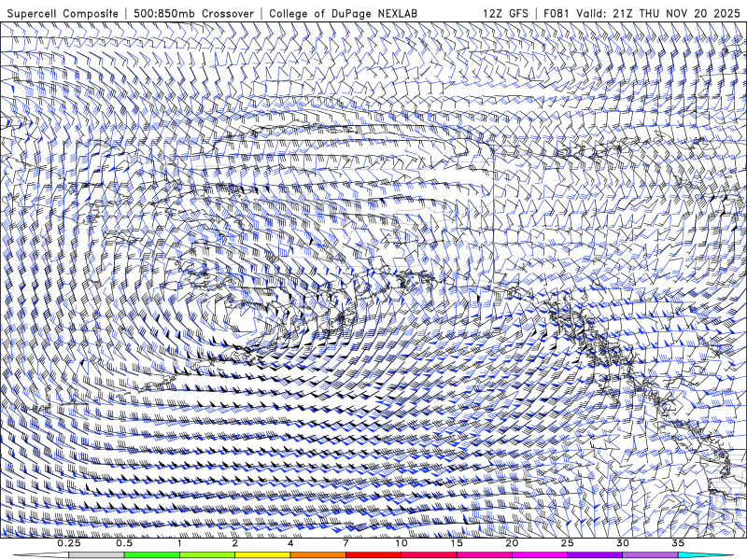
Task: Click the legend value 25
Action: 567,543
